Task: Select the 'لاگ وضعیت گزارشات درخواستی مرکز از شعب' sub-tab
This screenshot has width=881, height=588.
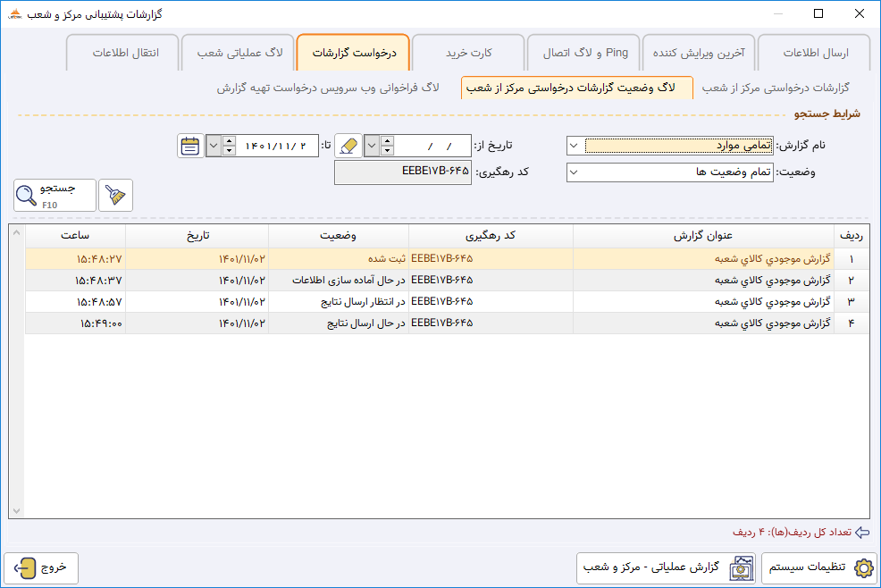Action: click(577, 88)
